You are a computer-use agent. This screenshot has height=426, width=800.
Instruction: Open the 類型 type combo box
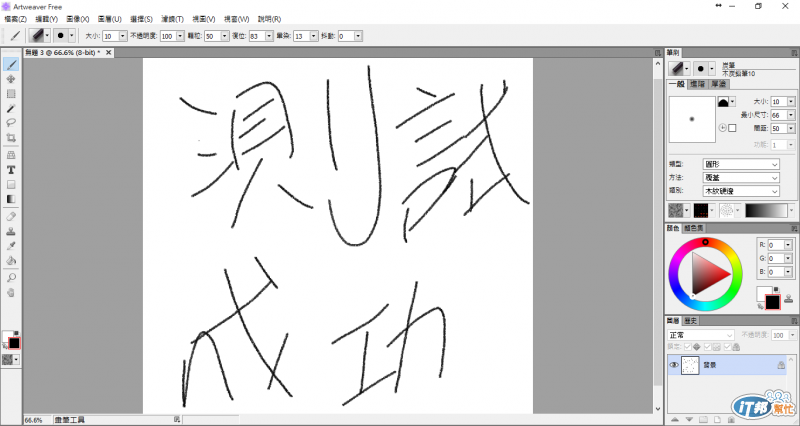[x=741, y=164]
